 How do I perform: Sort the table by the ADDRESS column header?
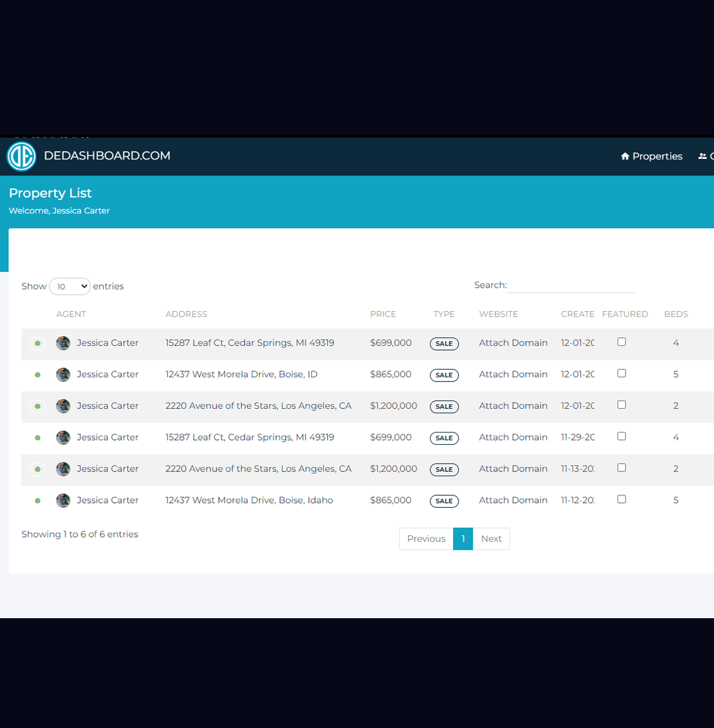[x=186, y=314]
